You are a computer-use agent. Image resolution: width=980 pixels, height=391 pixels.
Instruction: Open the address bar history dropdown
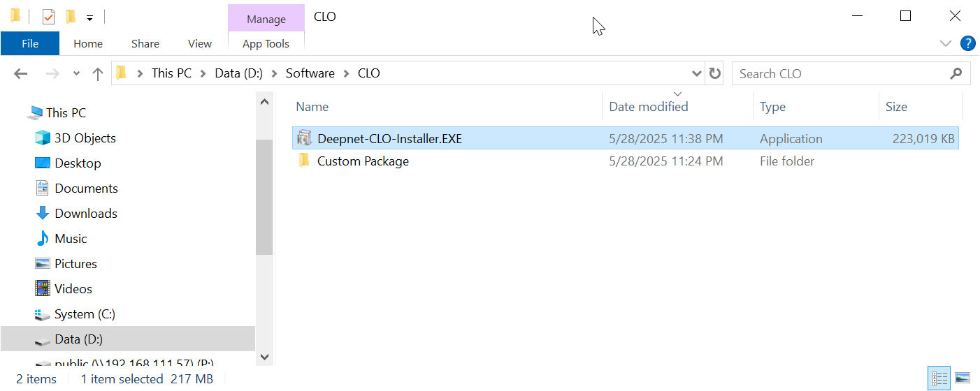coord(696,73)
